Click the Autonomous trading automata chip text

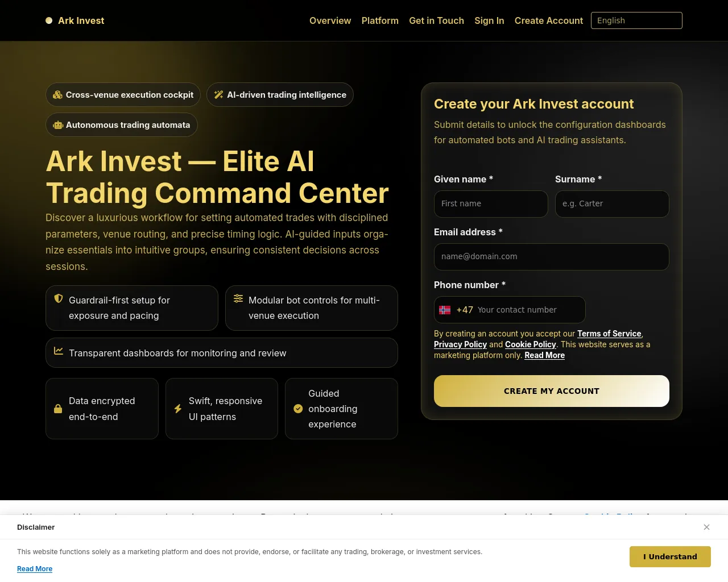[128, 125]
